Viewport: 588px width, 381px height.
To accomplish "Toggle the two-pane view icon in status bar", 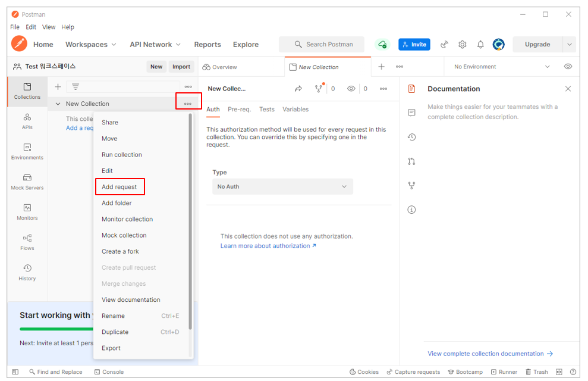I will point(559,372).
